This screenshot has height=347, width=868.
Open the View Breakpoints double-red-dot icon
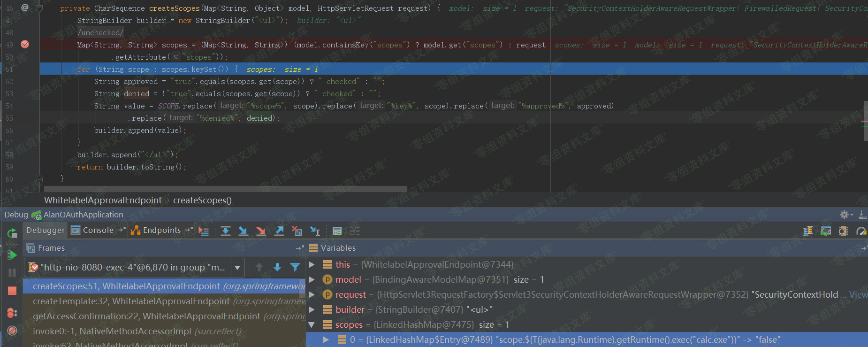point(12,313)
